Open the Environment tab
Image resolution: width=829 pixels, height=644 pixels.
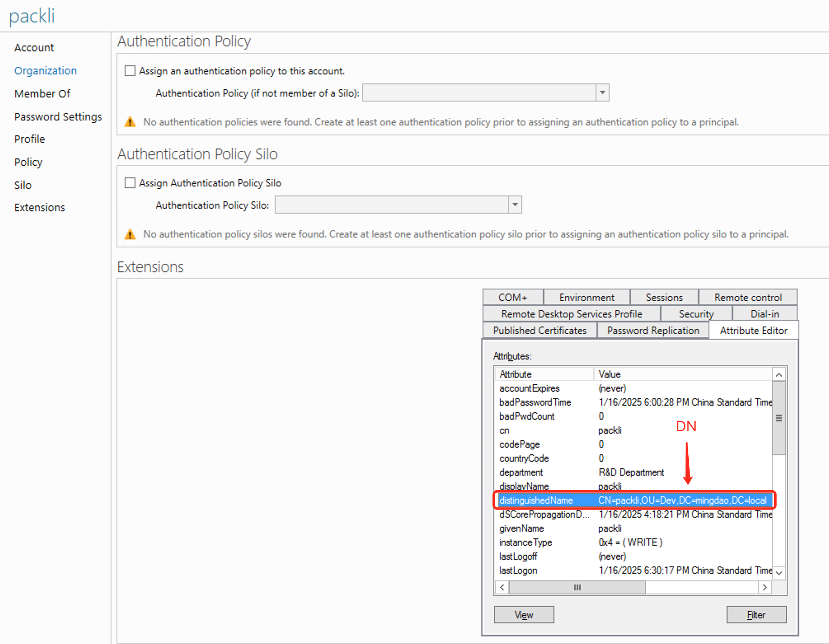[586, 297]
